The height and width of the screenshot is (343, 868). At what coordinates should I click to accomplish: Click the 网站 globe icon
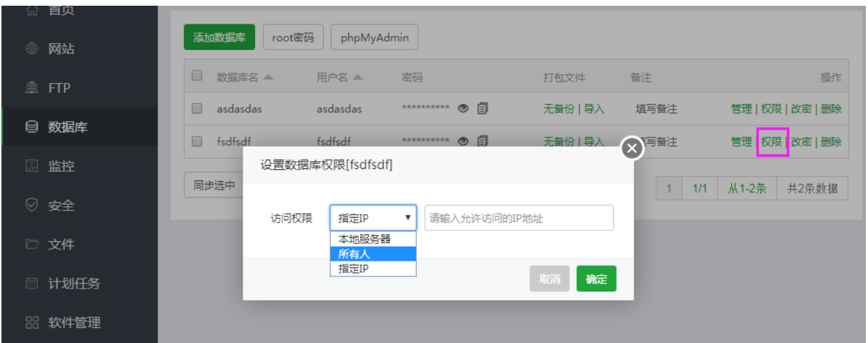click(32, 49)
